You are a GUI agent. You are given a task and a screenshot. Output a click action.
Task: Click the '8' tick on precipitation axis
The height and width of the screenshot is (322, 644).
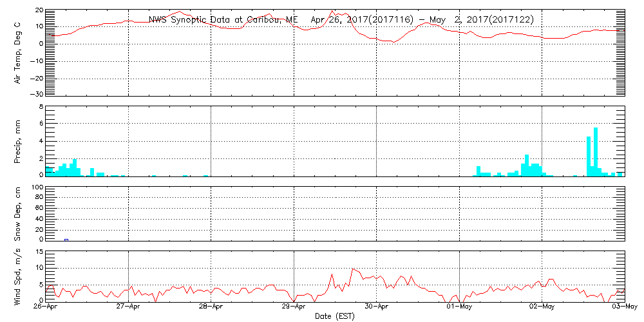click(x=41, y=108)
